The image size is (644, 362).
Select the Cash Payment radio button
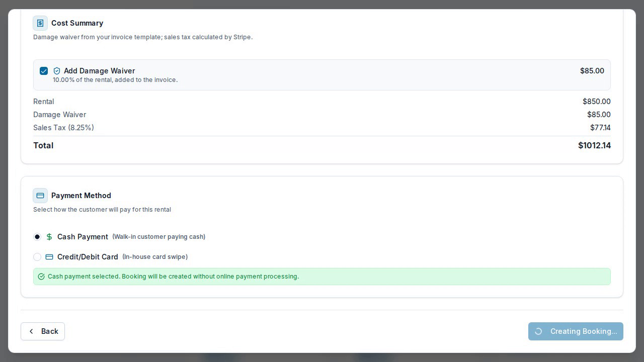coord(37,237)
